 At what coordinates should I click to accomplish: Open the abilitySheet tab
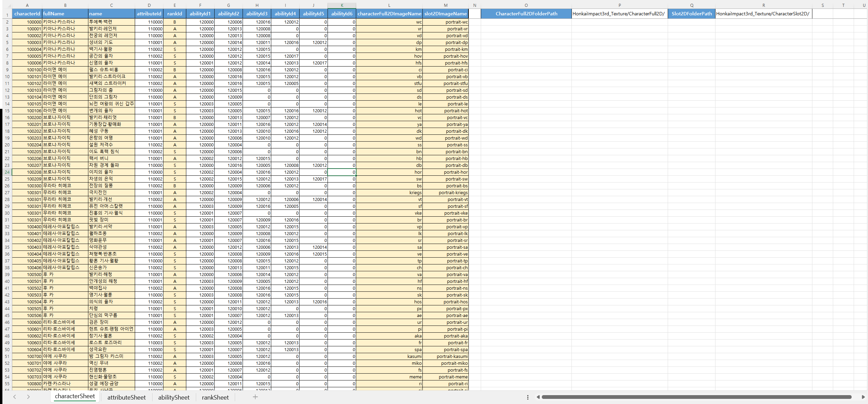pyautogui.click(x=174, y=397)
